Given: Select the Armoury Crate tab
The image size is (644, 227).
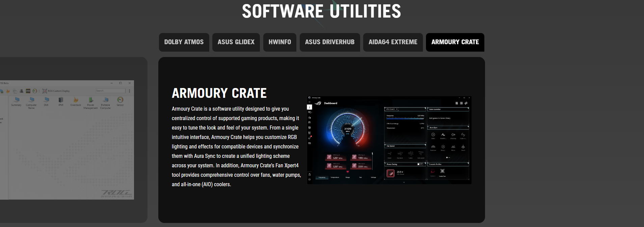Looking at the screenshot, I should [x=455, y=42].
